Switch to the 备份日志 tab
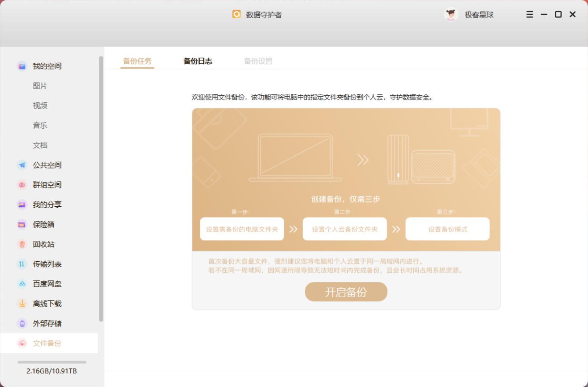Viewport: 588px width, 387px height. tap(198, 61)
